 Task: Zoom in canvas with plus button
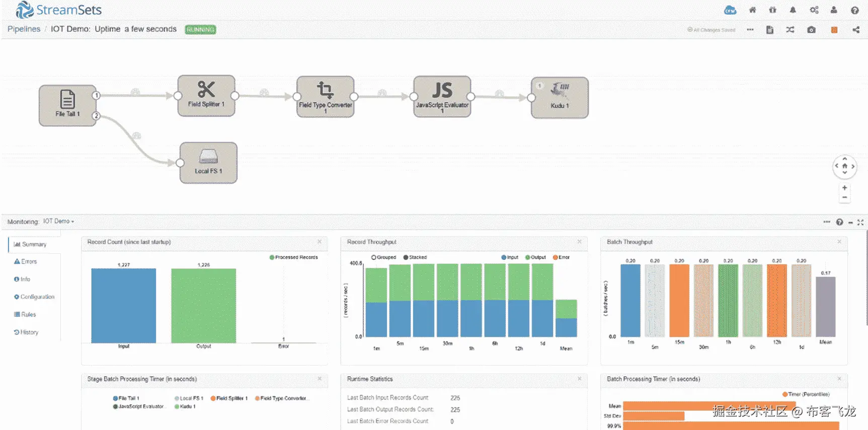845,188
